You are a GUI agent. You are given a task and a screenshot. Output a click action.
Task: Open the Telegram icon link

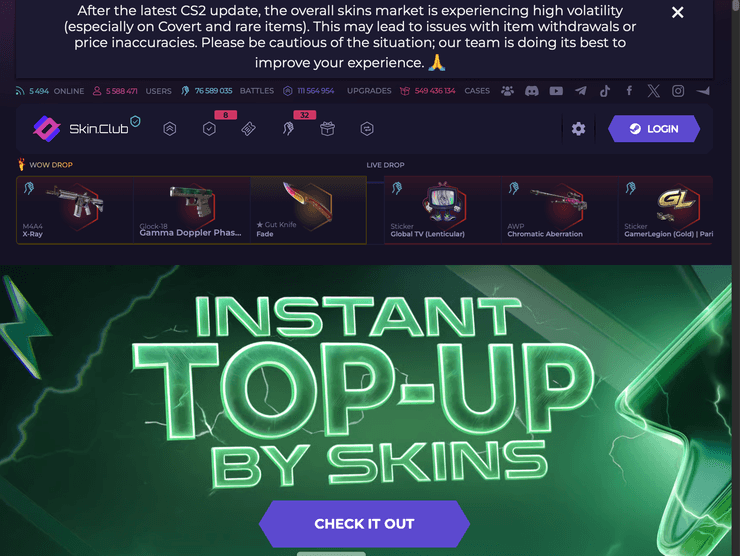(x=580, y=91)
